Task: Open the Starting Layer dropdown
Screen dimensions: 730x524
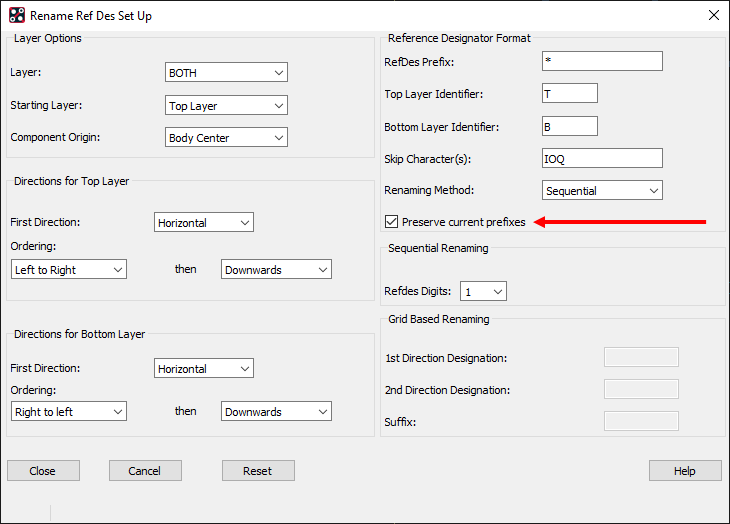Action: click(x=226, y=105)
